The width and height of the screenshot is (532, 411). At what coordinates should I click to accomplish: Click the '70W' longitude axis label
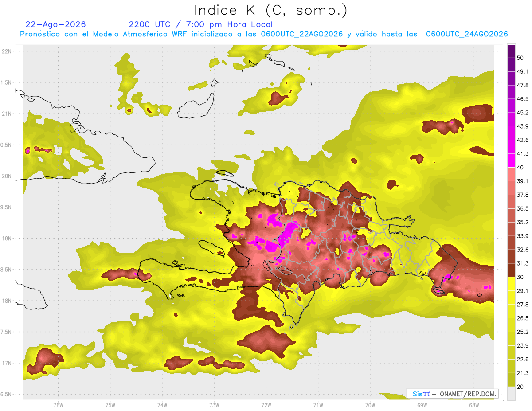click(x=370, y=405)
